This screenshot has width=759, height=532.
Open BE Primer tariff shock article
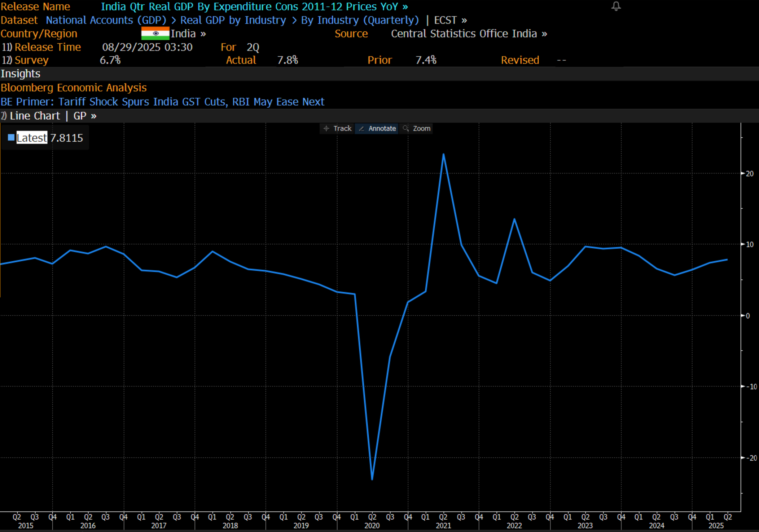[x=162, y=102]
